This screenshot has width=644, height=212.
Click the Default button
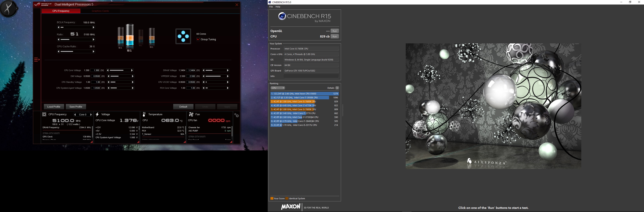(183, 107)
